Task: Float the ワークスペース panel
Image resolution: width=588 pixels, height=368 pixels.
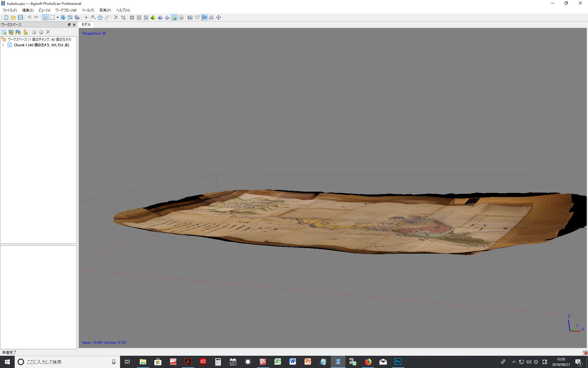Action: tap(69, 25)
